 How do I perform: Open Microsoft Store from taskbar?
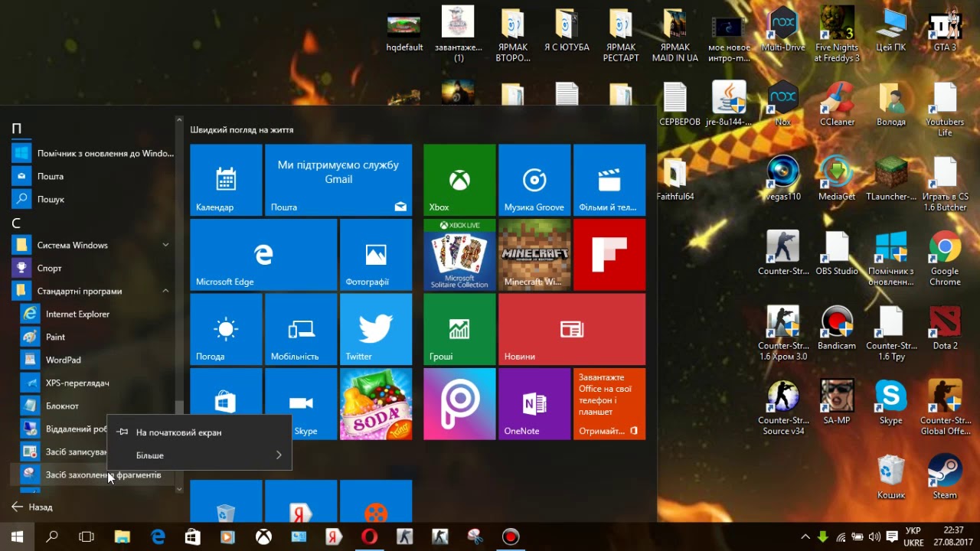[193, 537]
